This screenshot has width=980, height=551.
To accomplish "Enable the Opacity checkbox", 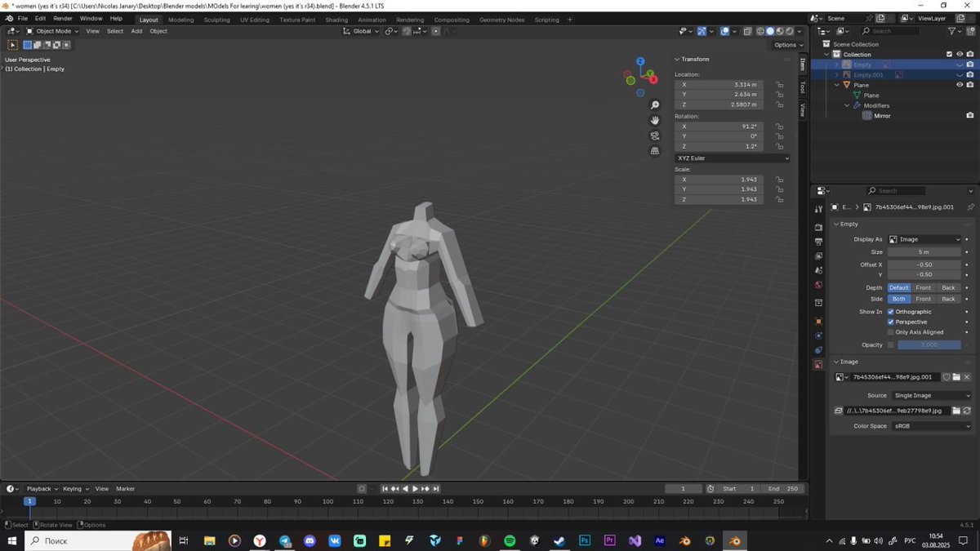I will pyautogui.click(x=891, y=344).
